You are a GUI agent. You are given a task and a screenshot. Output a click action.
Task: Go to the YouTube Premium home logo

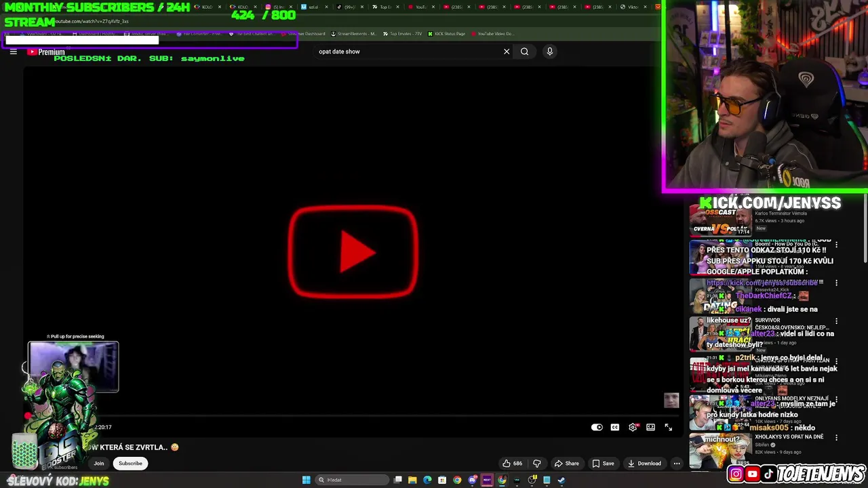46,52
